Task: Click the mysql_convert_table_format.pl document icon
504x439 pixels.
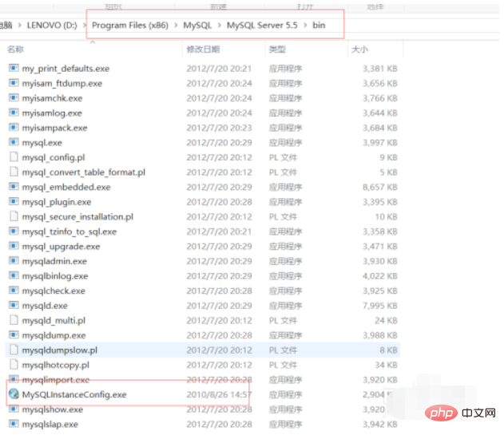Action: coord(14,172)
